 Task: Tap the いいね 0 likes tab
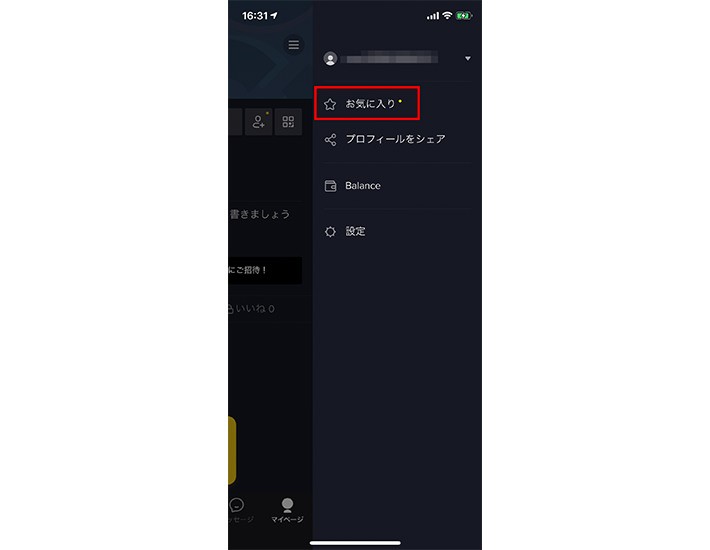pyautogui.click(x=252, y=309)
